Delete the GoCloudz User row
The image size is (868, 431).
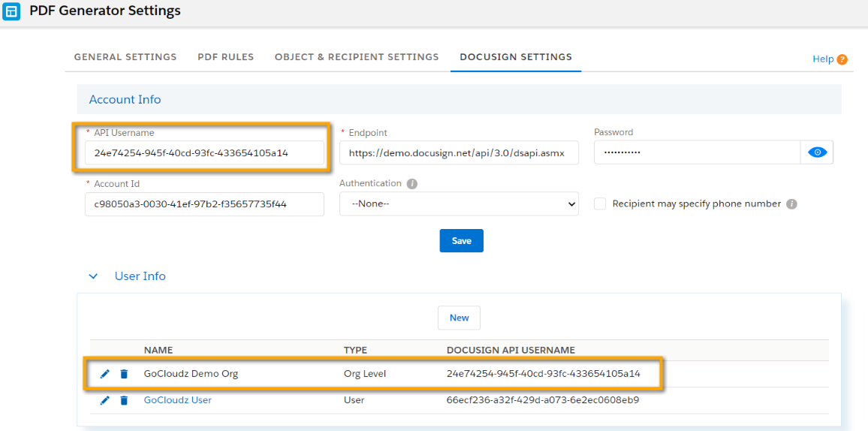(124, 400)
